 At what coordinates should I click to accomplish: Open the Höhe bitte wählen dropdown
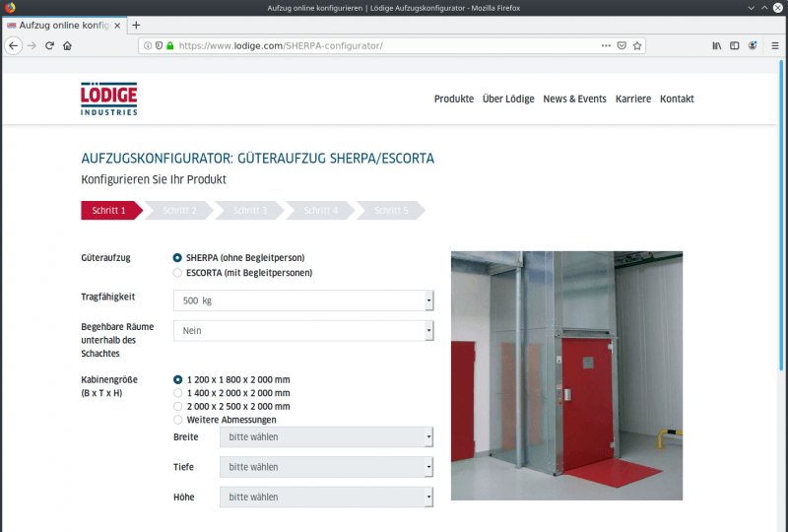click(327, 498)
